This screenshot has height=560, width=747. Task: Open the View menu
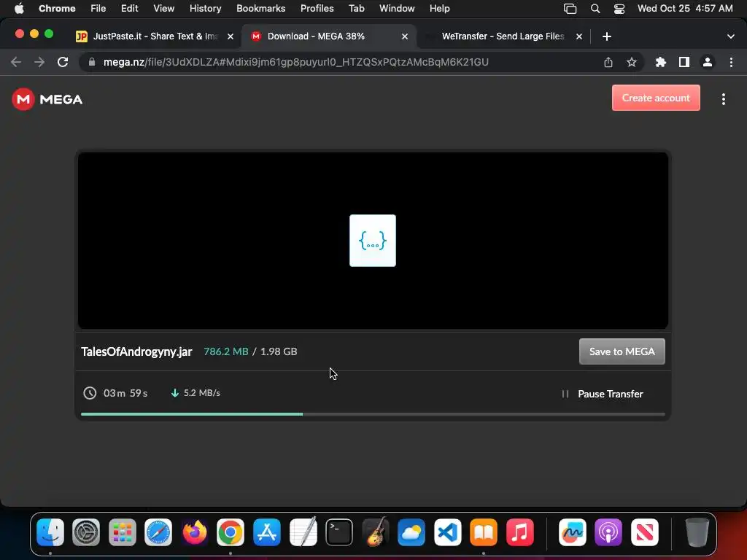click(163, 8)
